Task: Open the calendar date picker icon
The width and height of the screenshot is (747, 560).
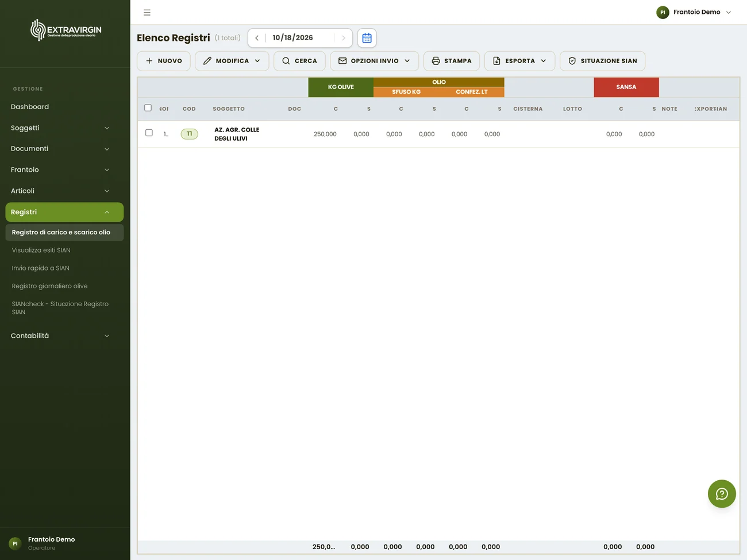Action: pyautogui.click(x=367, y=38)
